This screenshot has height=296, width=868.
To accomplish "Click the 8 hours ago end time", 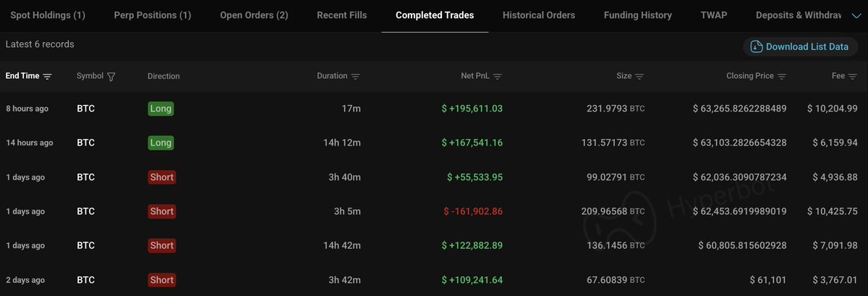I will 27,109.
